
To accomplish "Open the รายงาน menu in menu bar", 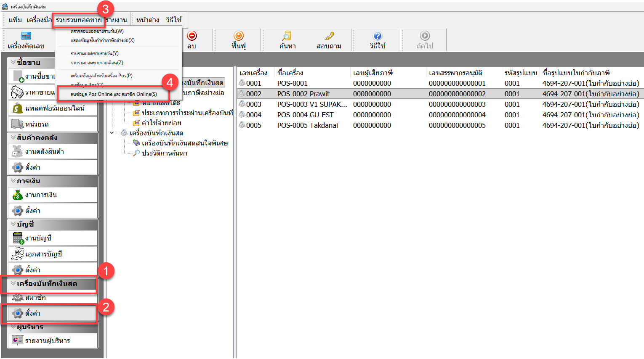I will pos(117,20).
